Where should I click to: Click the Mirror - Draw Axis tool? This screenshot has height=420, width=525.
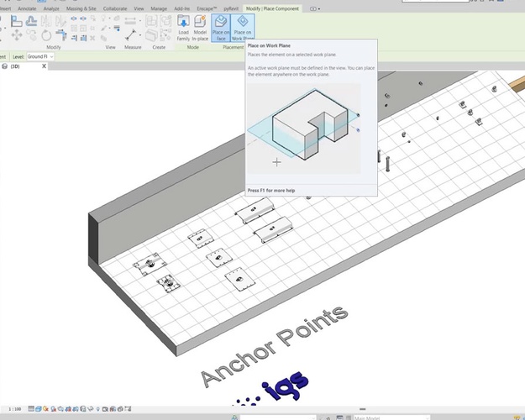tap(60, 21)
